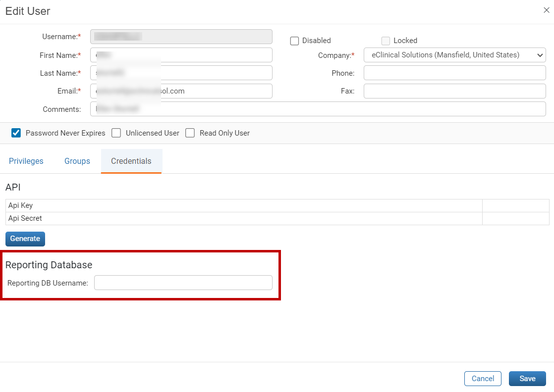Select the Api Secret row label

tap(25, 218)
